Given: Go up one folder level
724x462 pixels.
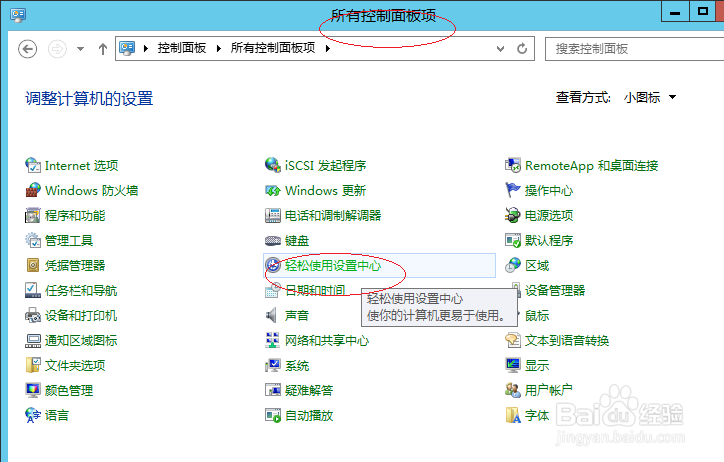Looking at the screenshot, I should [x=103, y=48].
